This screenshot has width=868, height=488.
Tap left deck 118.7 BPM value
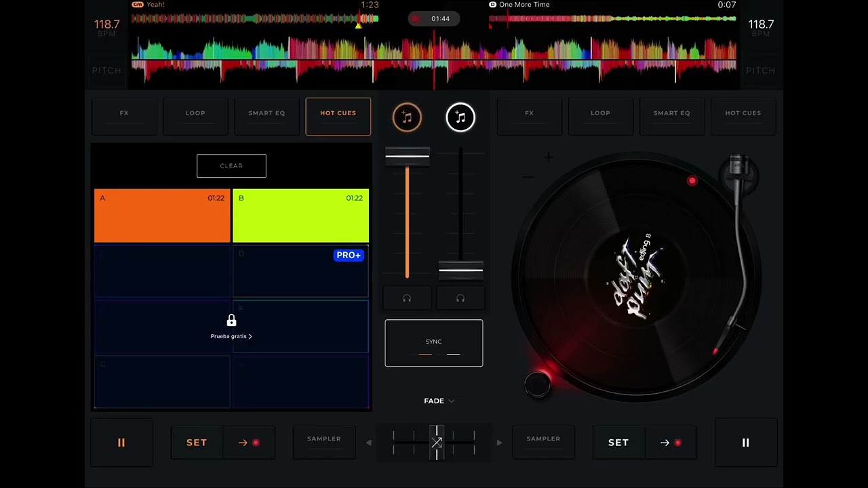[106, 24]
